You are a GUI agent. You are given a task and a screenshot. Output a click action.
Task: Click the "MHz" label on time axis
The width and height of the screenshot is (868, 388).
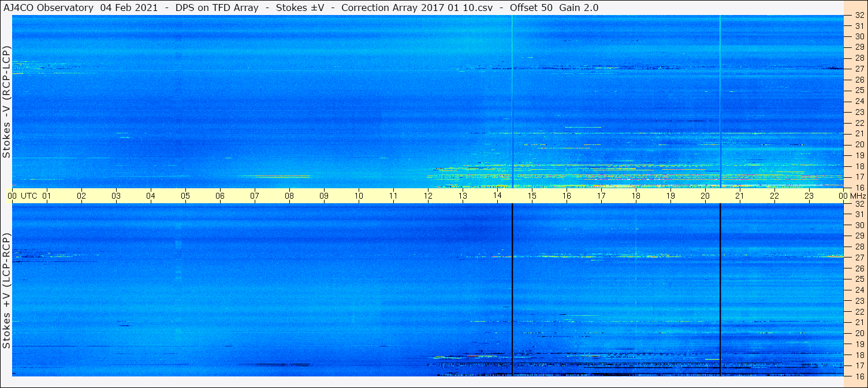[x=858, y=196]
